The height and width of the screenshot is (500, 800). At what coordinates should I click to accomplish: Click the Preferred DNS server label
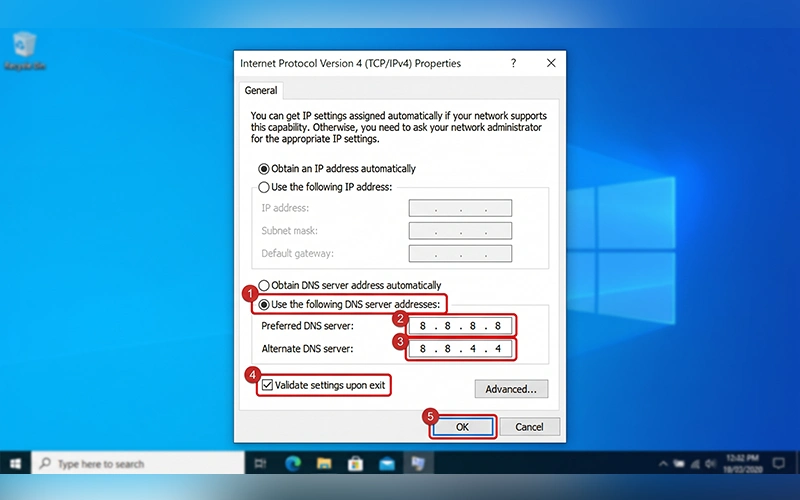307,326
